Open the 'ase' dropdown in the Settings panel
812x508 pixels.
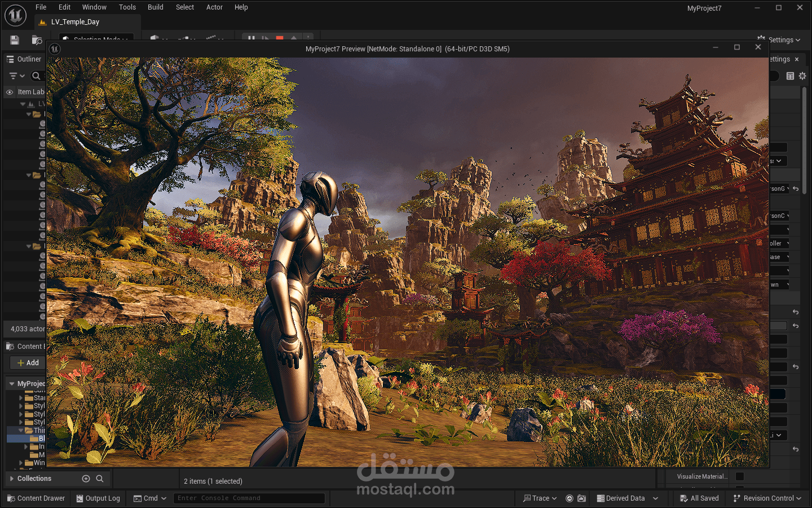pos(780,257)
